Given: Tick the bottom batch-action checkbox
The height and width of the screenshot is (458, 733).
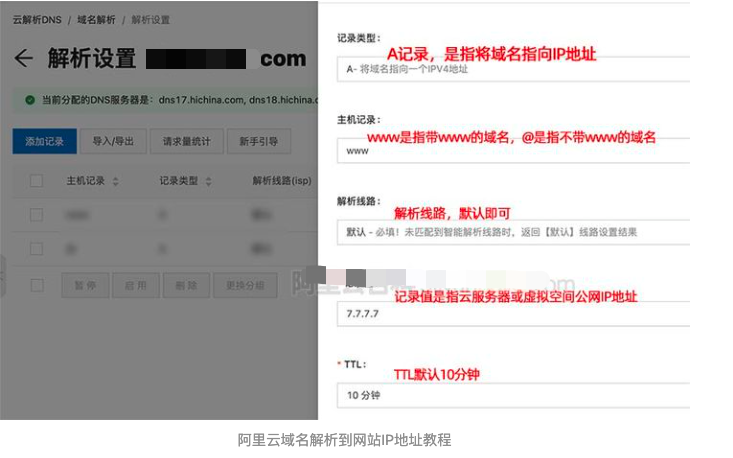Looking at the screenshot, I should pos(36,285).
